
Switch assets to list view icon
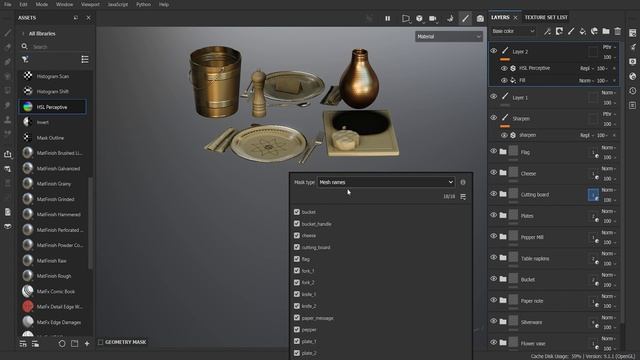[x=85, y=60]
